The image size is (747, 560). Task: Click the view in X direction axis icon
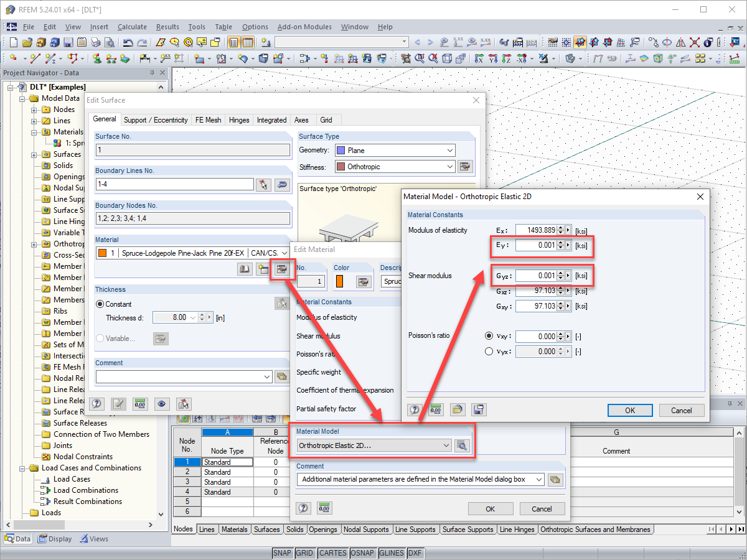(480, 58)
